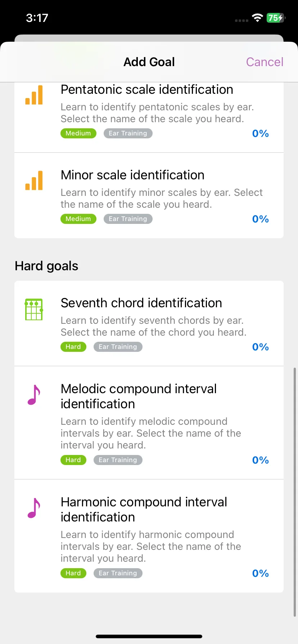
Task: Tap the Melodic compound interval note icon
Action: [34, 395]
